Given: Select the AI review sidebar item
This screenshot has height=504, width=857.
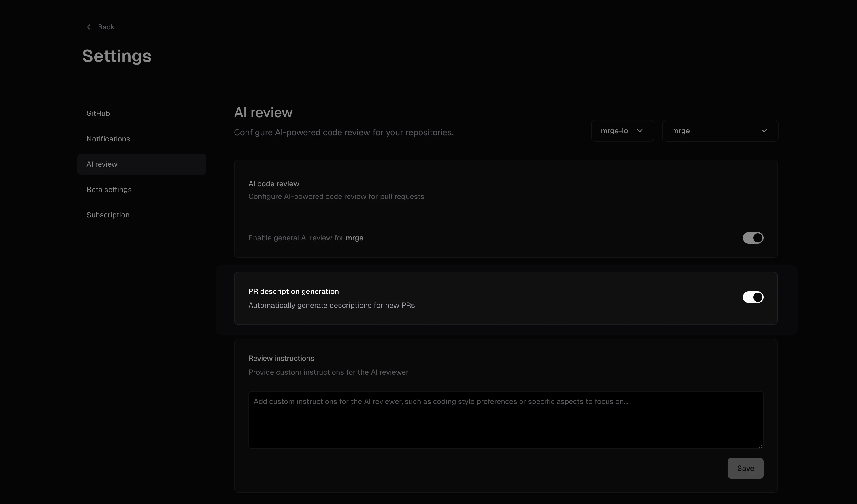Looking at the screenshot, I should [x=102, y=164].
